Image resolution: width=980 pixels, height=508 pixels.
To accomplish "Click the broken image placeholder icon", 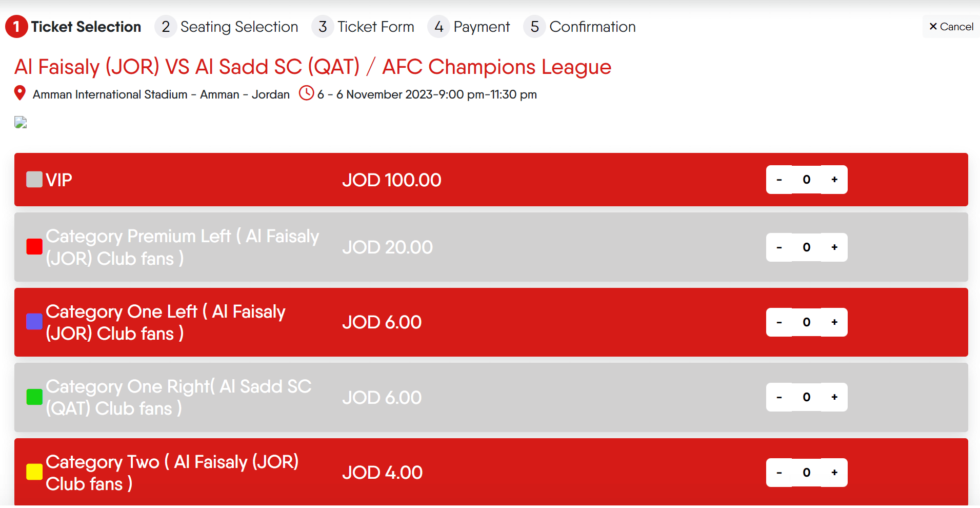I will coord(21,122).
